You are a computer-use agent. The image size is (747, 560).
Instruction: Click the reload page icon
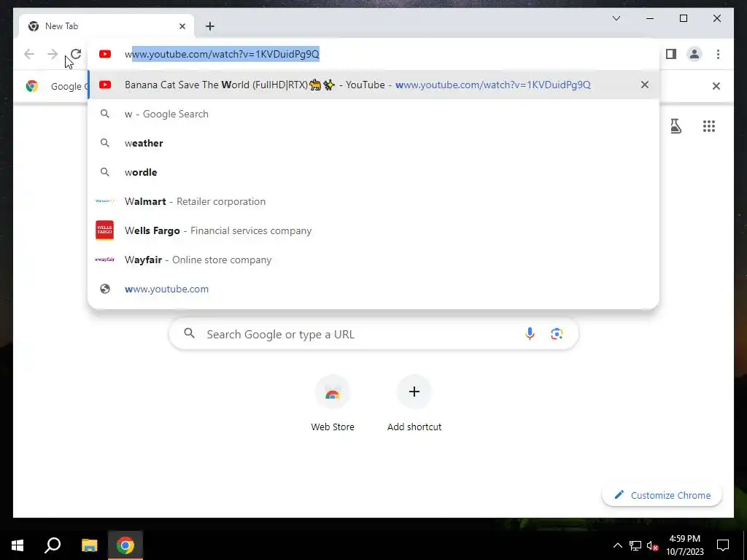tap(76, 54)
